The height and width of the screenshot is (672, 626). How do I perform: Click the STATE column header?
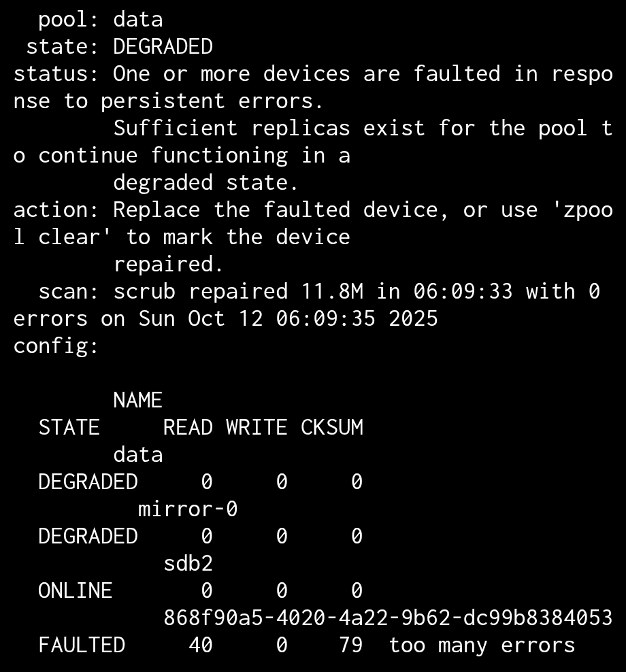click(x=69, y=428)
